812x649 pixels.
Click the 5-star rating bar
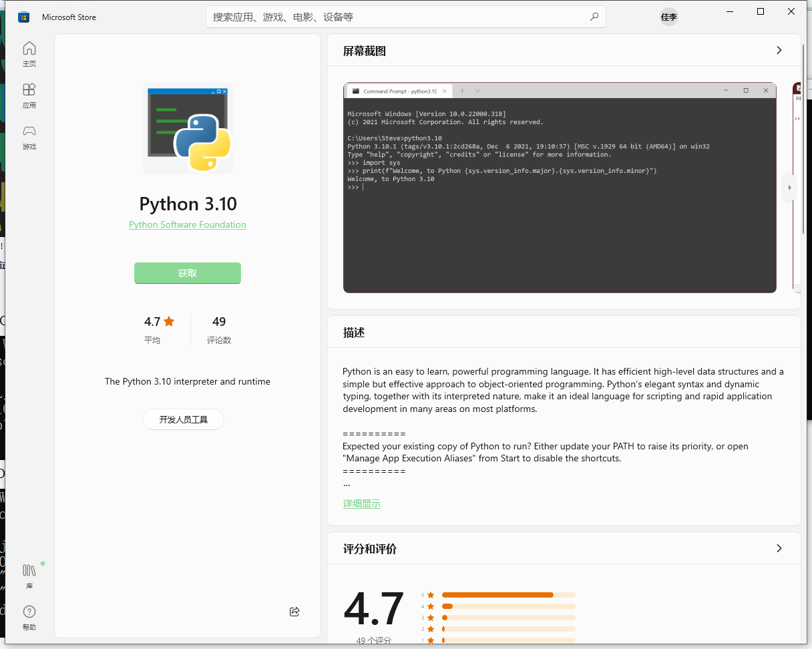508,595
